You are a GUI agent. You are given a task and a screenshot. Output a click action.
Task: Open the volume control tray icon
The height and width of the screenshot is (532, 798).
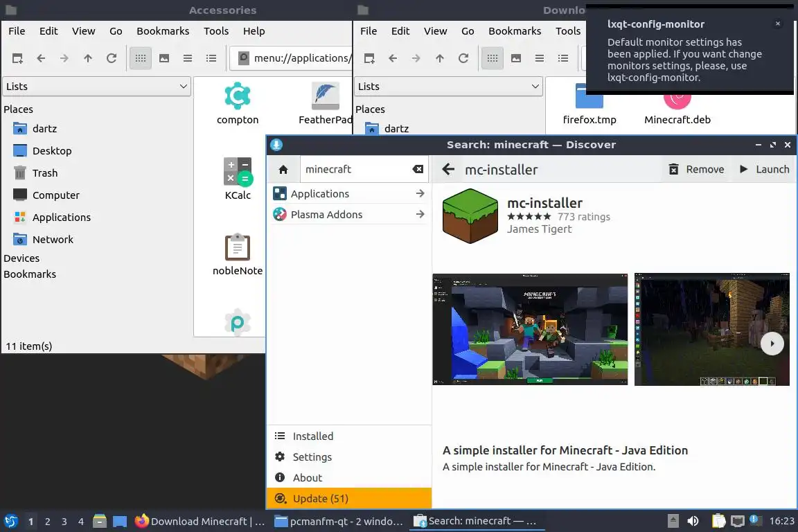point(693,521)
